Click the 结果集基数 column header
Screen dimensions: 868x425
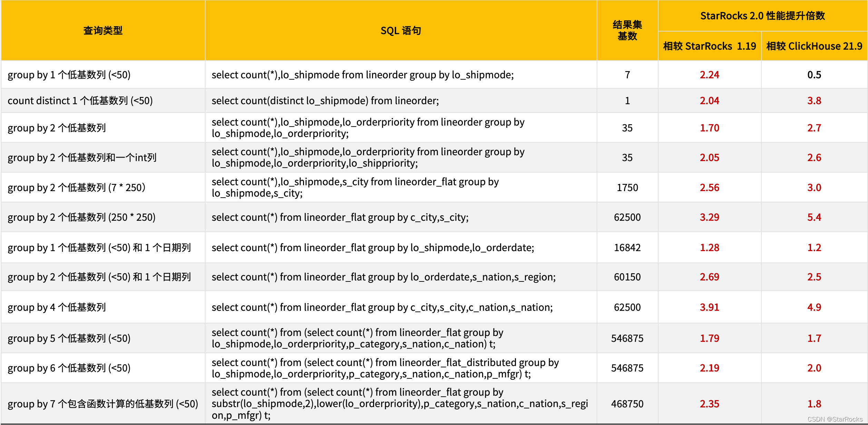(627, 31)
